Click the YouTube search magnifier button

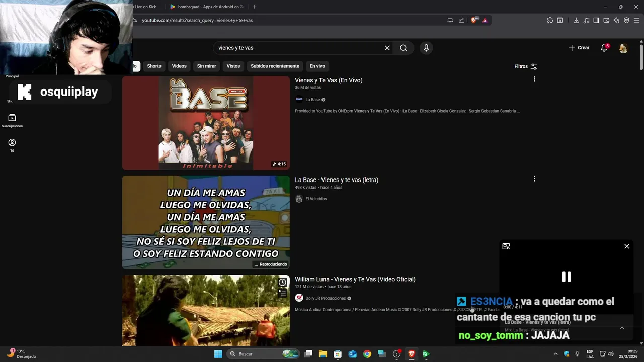tap(404, 48)
